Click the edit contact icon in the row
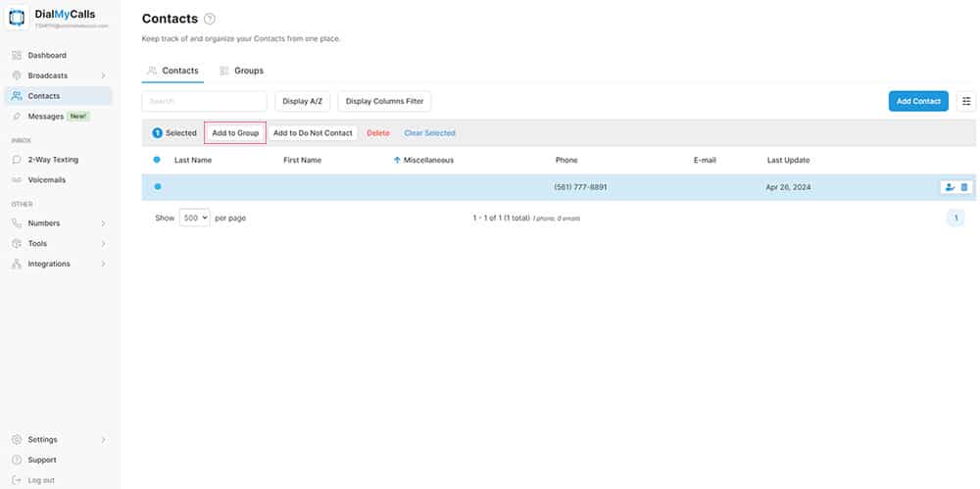This screenshot has width=980, height=489. click(x=949, y=187)
